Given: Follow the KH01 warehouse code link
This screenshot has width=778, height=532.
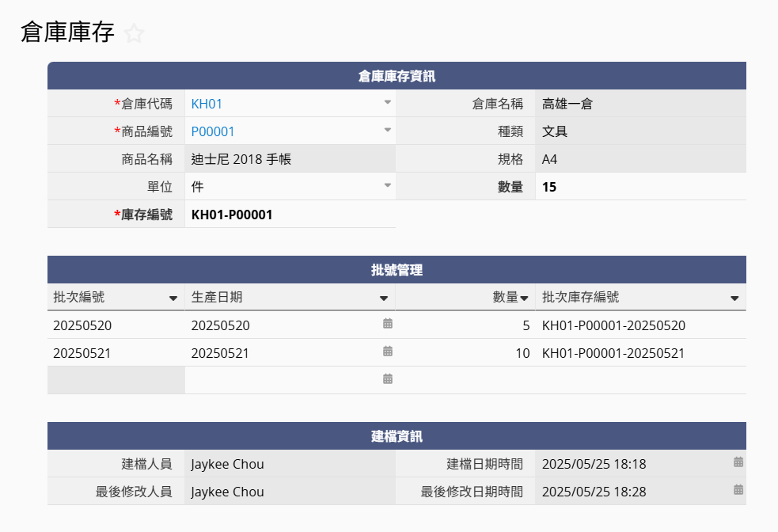Looking at the screenshot, I should point(201,104).
